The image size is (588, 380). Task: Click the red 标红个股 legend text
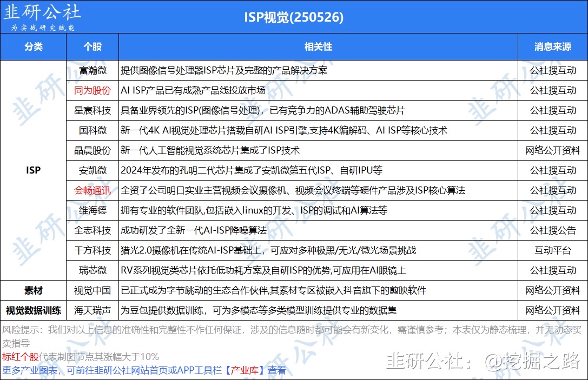[x=20, y=357]
